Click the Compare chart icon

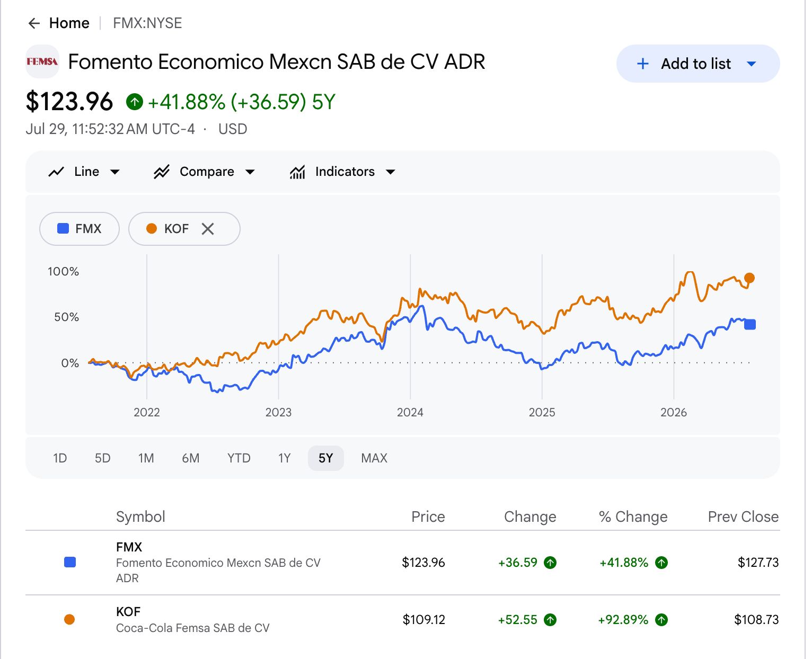pos(162,172)
